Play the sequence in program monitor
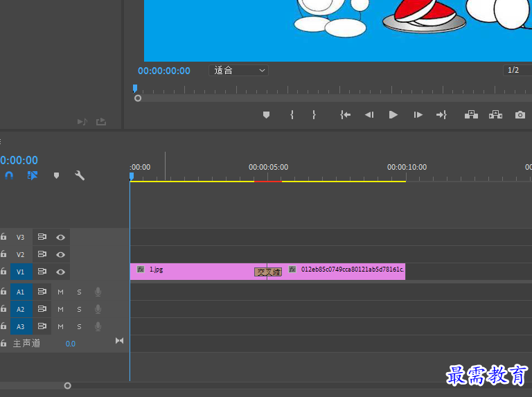Screen dimensions: 532x397 click(x=393, y=115)
